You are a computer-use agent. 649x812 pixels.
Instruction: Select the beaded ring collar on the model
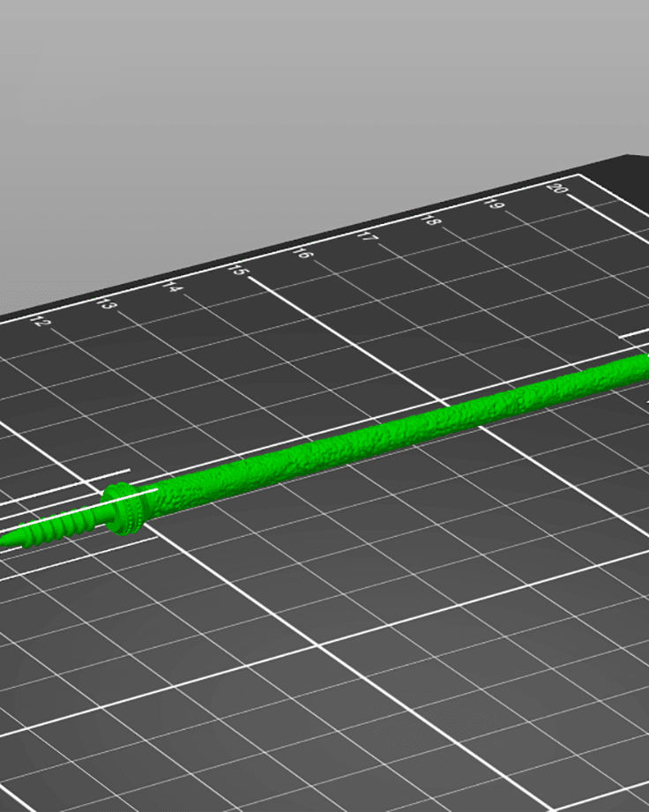point(123,509)
